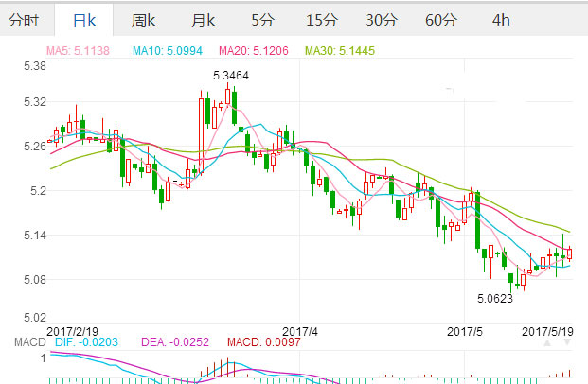Switch to the 60分 interval tab
This screenshot has width=588, height=384.
click(441, 20)
